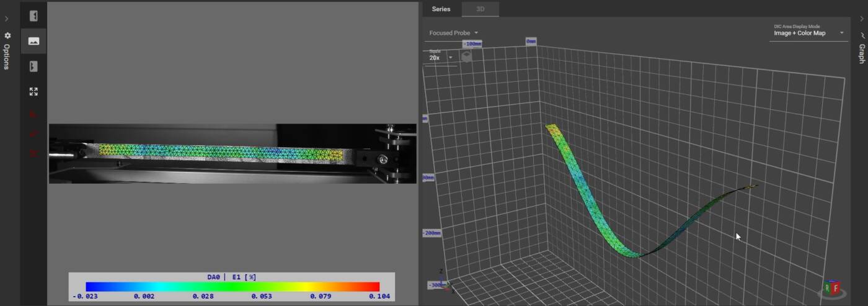Image resolution: width=868 pixels, height=306 pixels.
Task: Expand the left Options panel chevron
Action: click(x=7, y=19)
